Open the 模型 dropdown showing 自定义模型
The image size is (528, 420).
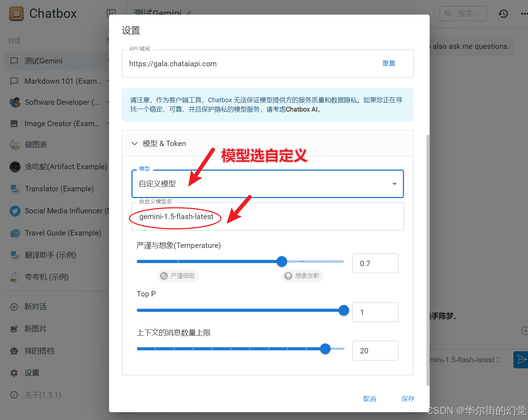click(x=268, y=184)
